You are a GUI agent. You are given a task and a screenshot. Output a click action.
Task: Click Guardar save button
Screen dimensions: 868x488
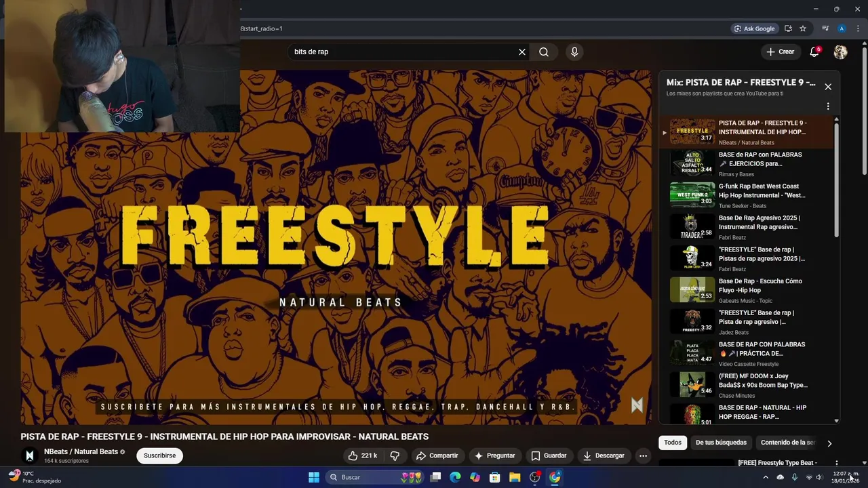(x=549, y=455)
